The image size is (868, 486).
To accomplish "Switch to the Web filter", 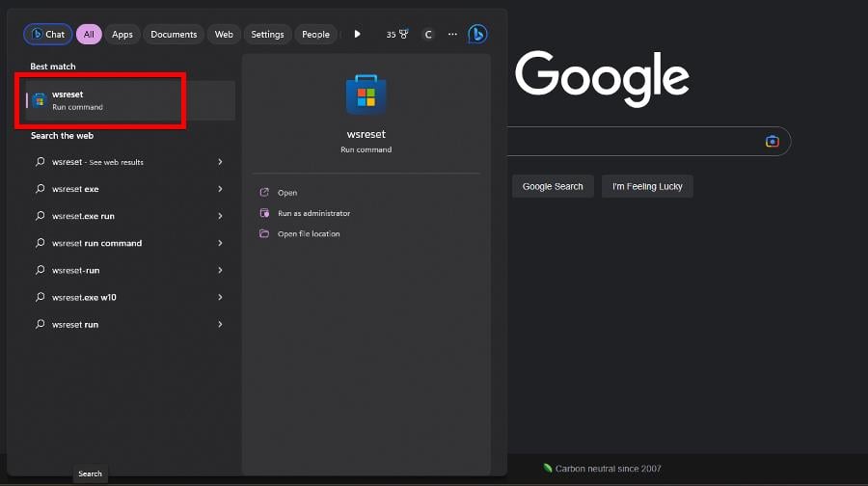I will coord(224,35).
